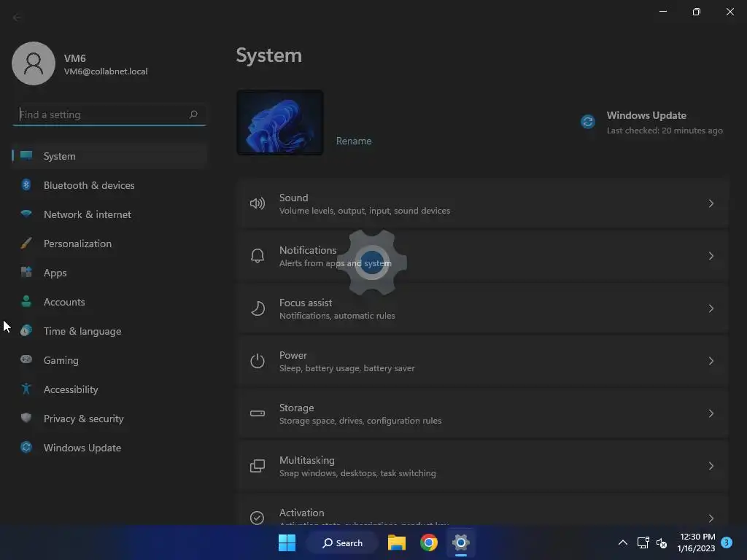The image size is (747, 560).
Task: Click the Time & language globe clock icon
Action: tap(26, 330)
